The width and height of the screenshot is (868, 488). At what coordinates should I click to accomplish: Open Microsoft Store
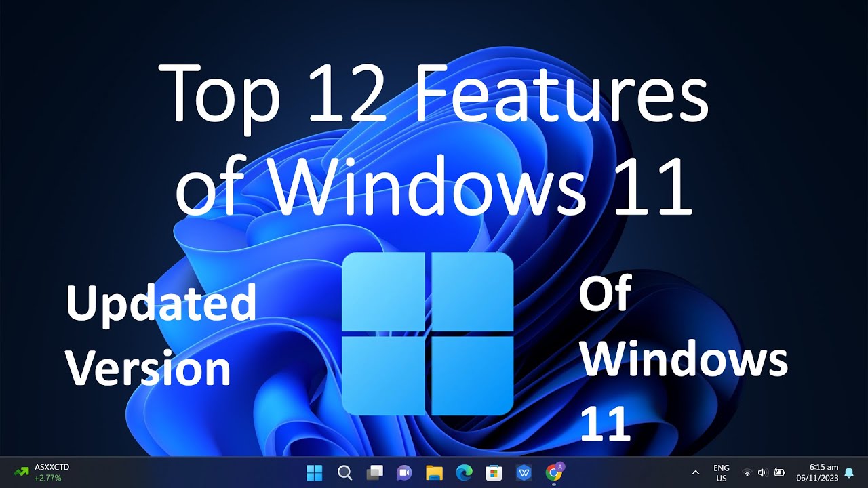point(494,472)
